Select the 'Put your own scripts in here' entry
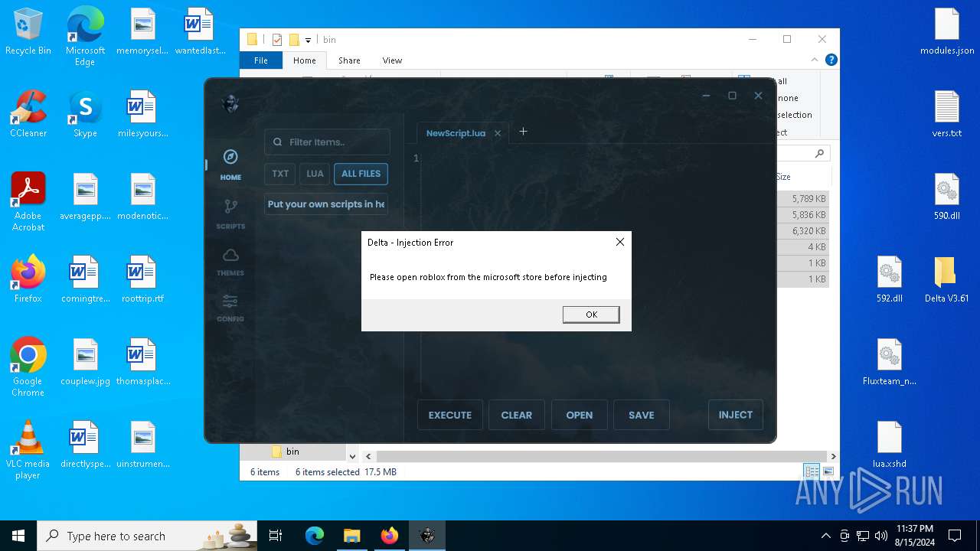 point(326,204)
